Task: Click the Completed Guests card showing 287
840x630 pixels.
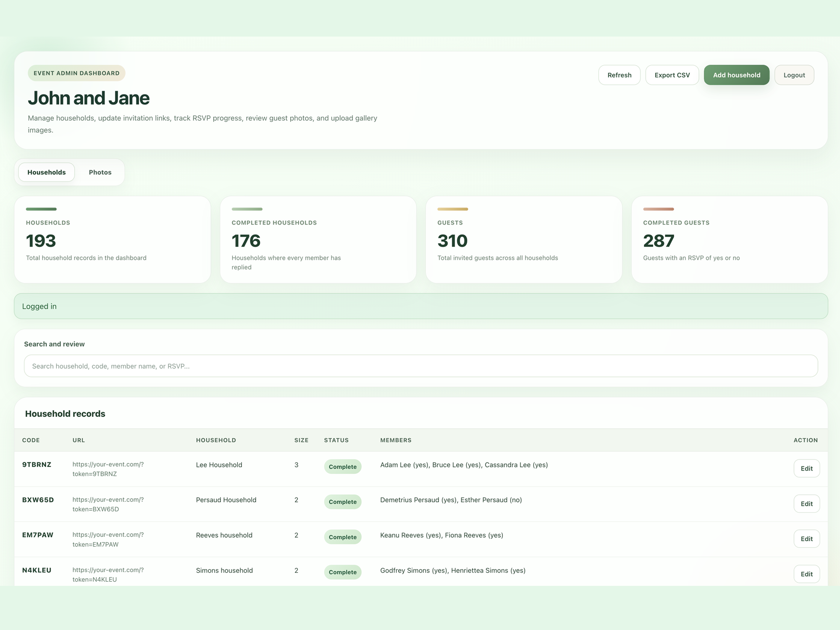Action: coord(730,239)
